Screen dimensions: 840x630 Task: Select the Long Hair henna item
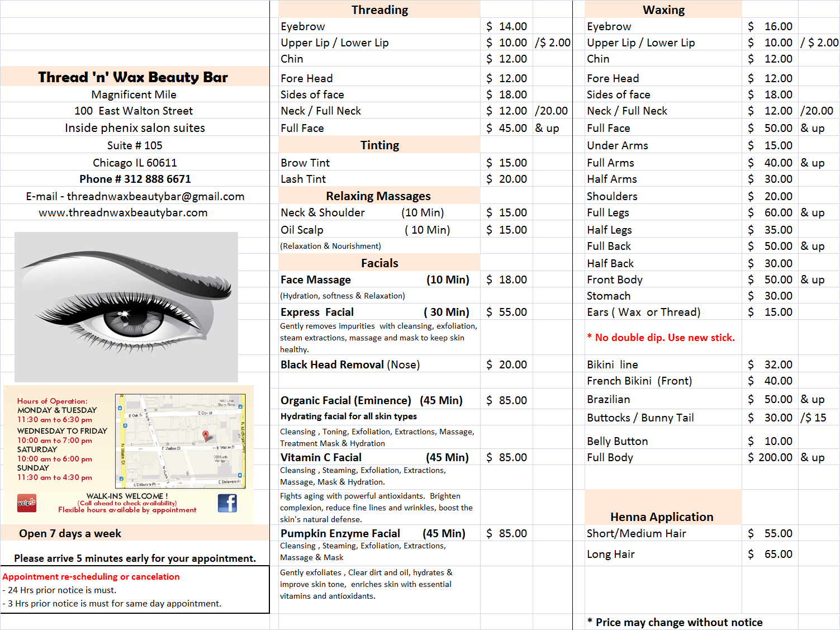[x=610, y=554]
